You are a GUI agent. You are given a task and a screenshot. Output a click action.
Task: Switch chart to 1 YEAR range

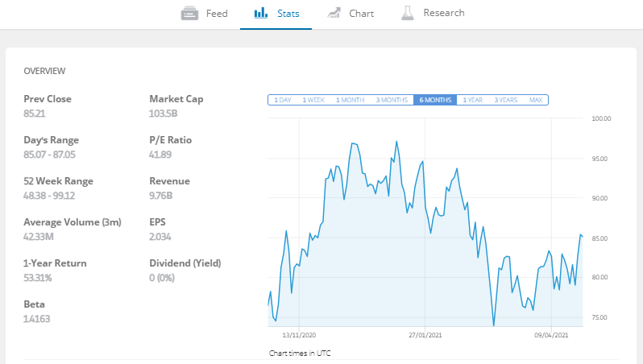[x=472, y=100]
